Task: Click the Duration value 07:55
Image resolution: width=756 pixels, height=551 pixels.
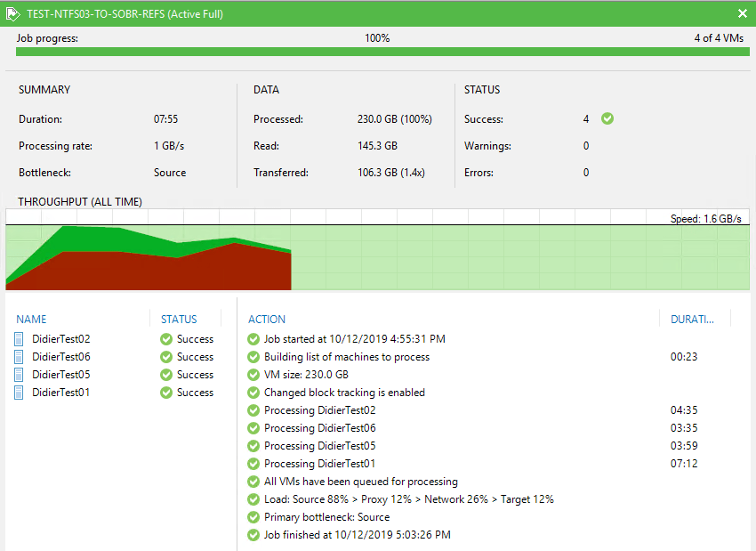Action: [165, 119]
